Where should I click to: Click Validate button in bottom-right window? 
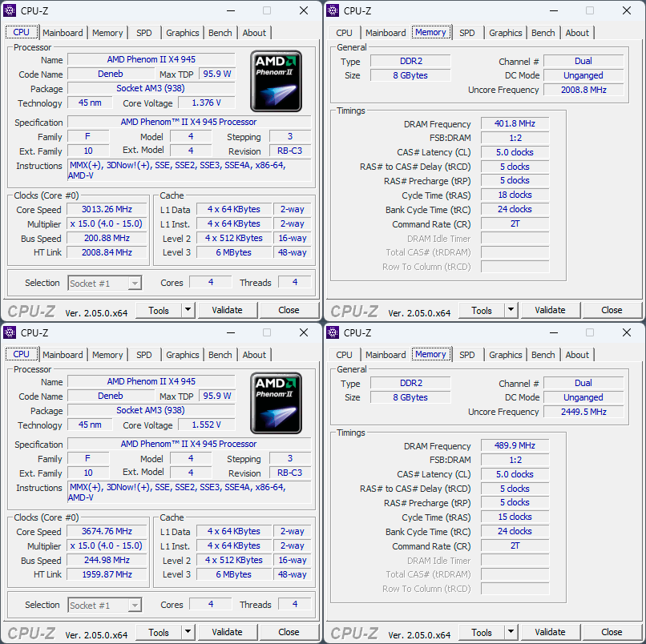pos(551,632)
